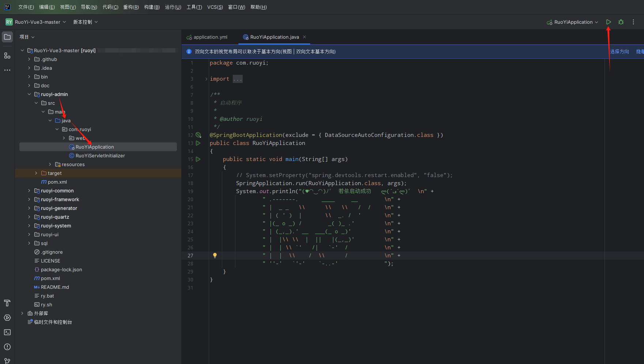Open the 项目 view dropdown

coord(27,37)
